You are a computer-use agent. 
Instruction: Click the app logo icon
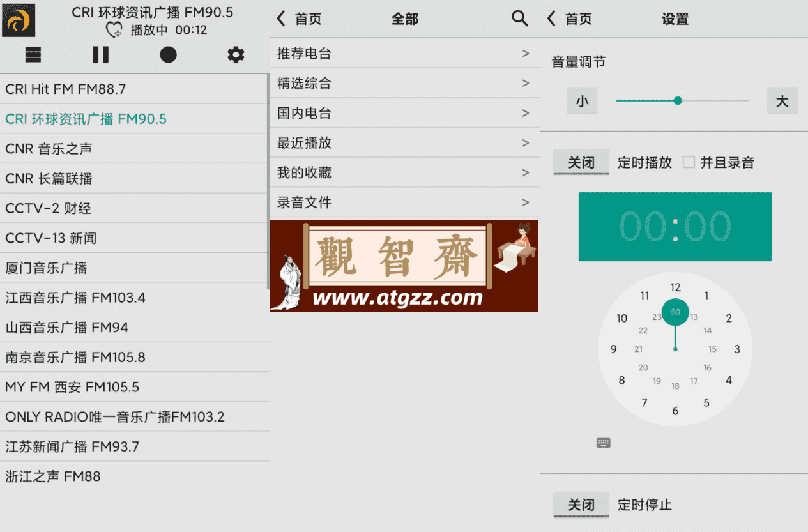pyautogui.click(x=19, y=20)
